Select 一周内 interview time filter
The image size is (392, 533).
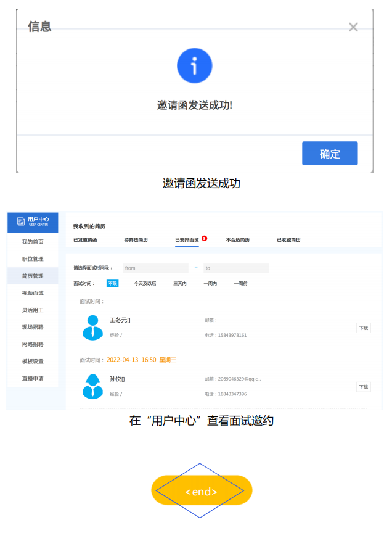210,283
